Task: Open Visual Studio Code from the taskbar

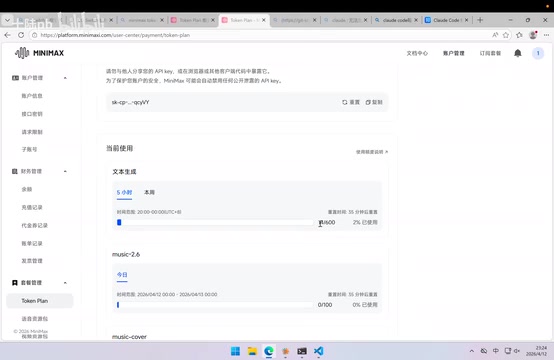Action: 318,351
